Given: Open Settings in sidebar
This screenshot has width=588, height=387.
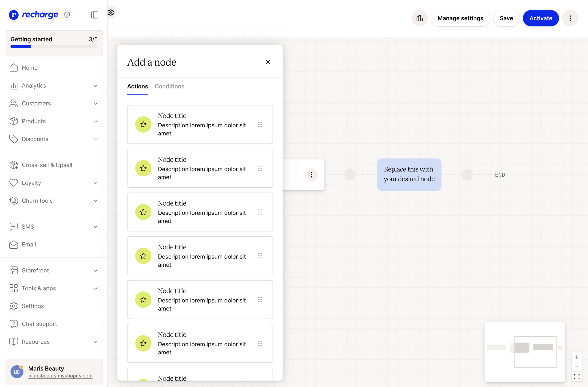Looking at the screenshot, I should pos(54,306).
